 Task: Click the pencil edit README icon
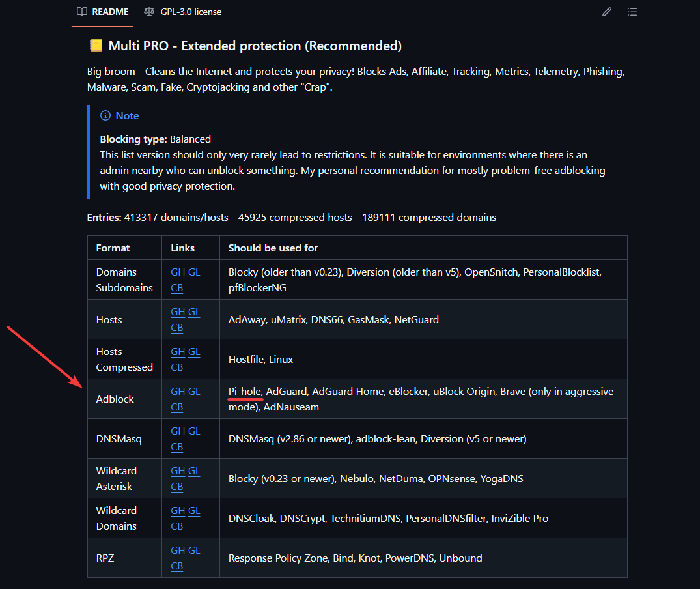(x=607, y=12)
